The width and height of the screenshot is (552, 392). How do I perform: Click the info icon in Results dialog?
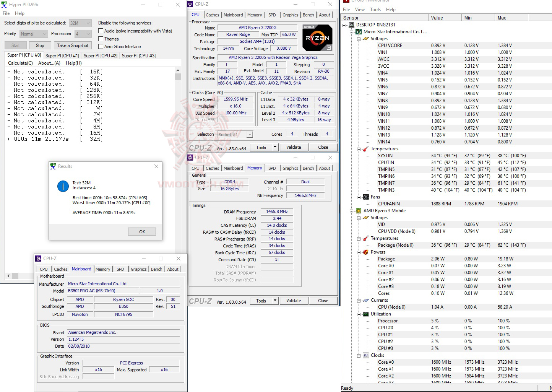click(63, 186)
